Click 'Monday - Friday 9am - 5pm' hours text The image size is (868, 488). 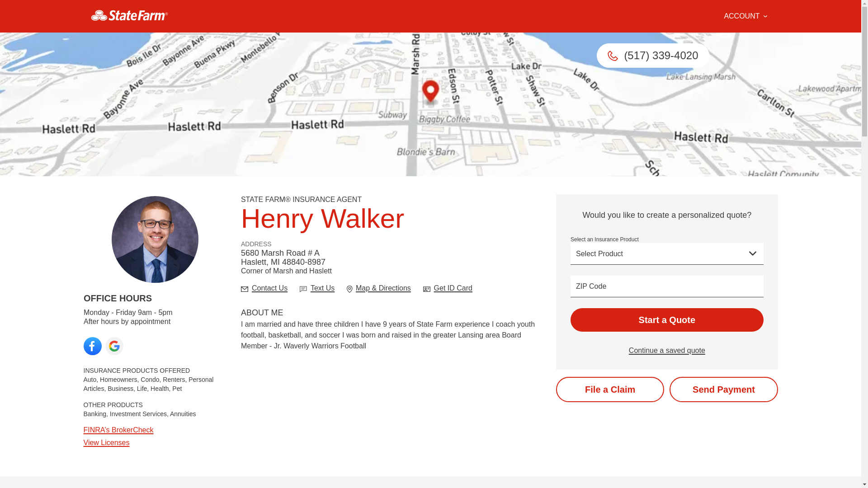pyautogui.click(x=128, y=313)
